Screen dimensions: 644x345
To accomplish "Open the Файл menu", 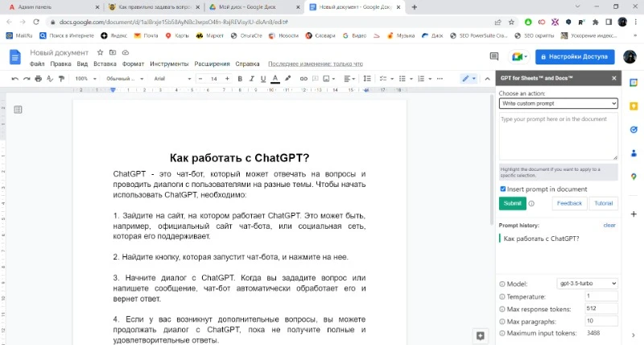I will point(37,64).
